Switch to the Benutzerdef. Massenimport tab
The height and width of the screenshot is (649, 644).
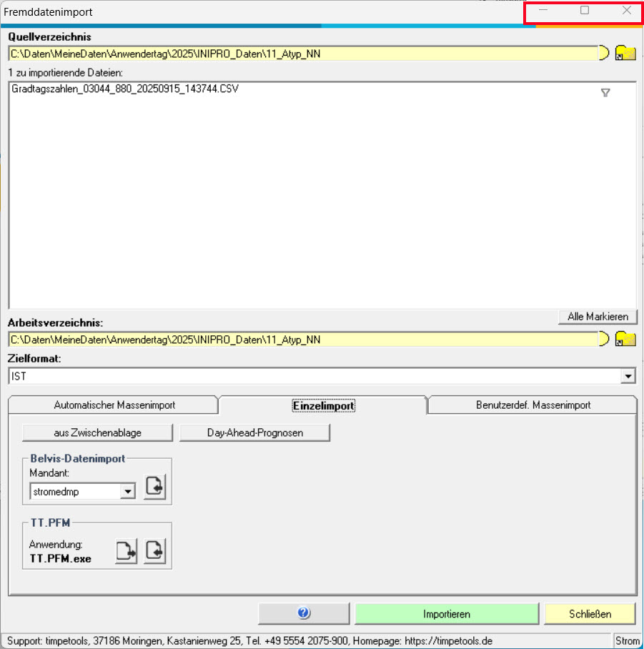(533, 405)
